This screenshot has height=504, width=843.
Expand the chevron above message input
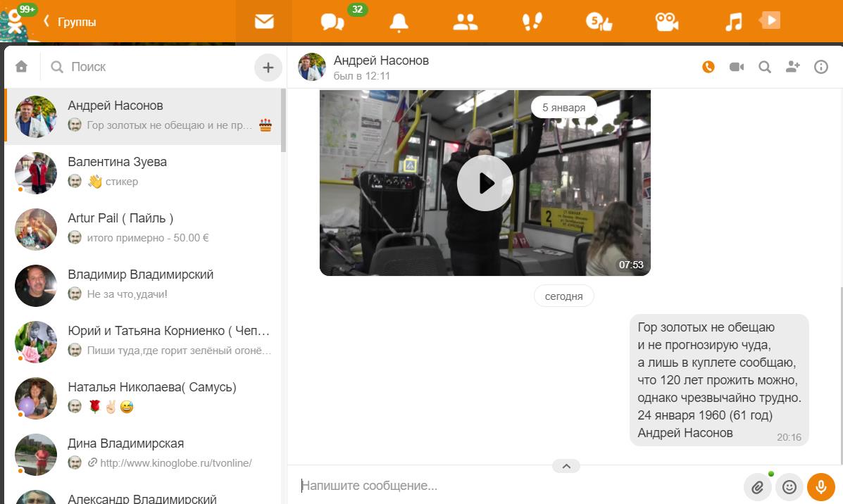click(566, 466)
